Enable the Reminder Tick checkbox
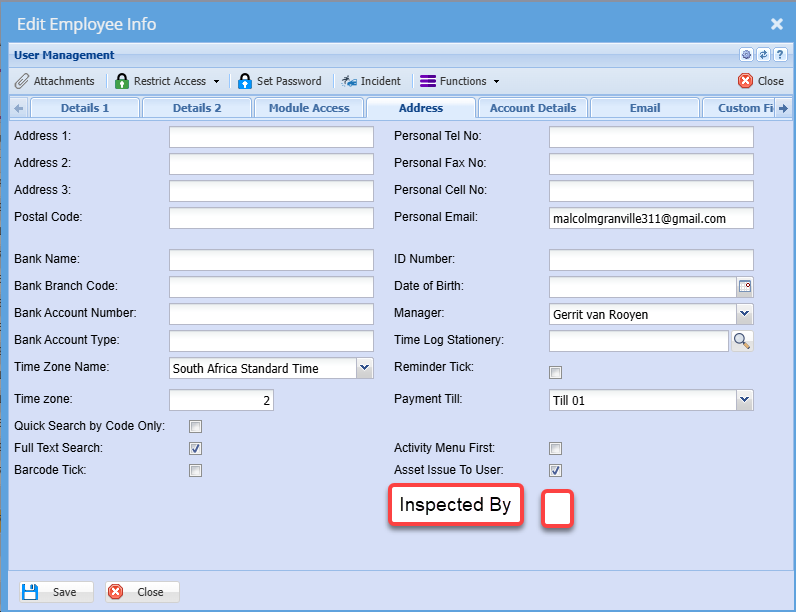Screen dimensions: 796x612 point(556,372)
